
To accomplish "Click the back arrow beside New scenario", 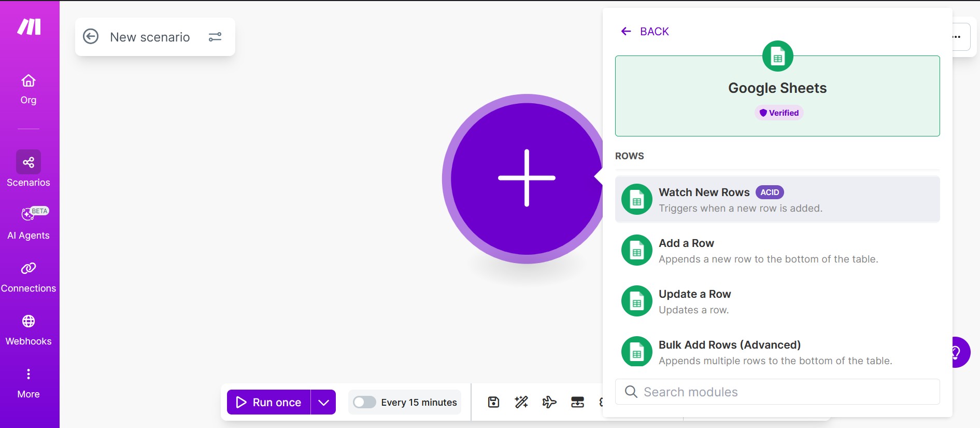I will click(x=91, y=36).
